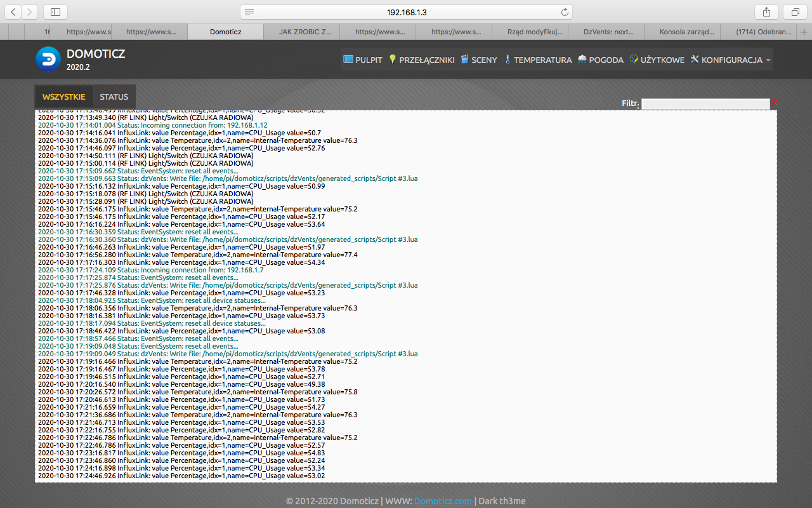
Task: Click log entry timestamped 17:18:04.925
Action: click(152, 300)
